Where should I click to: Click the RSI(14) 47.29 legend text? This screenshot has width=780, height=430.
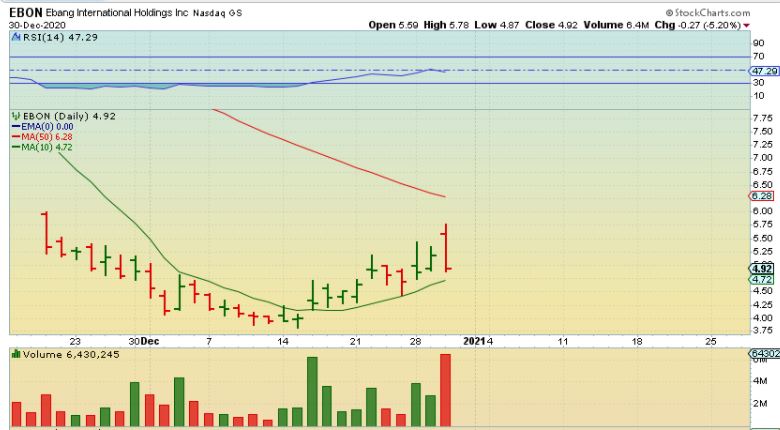tap(60, 37)
